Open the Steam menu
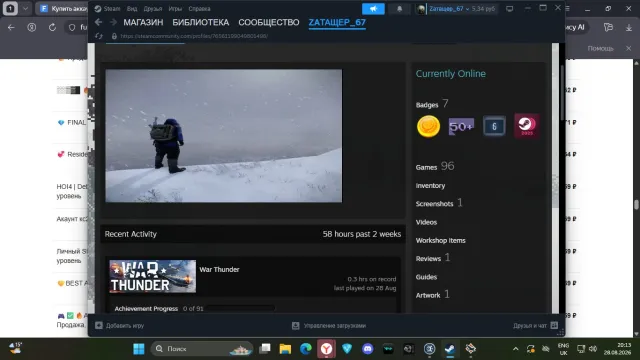This screenshot has height=360, width=640. pos(111,9)
